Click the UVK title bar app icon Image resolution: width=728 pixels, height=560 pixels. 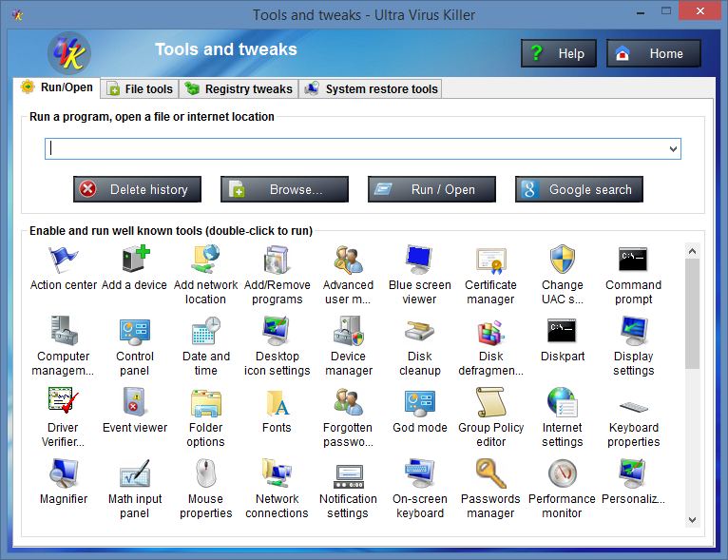click(18, 15)
